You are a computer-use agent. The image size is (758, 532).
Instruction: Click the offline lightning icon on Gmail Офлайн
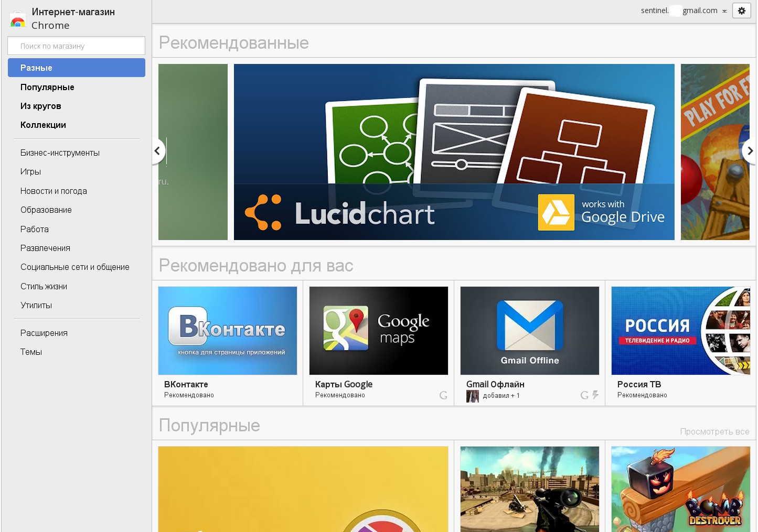pyautogui.click(x=595, y=395)
